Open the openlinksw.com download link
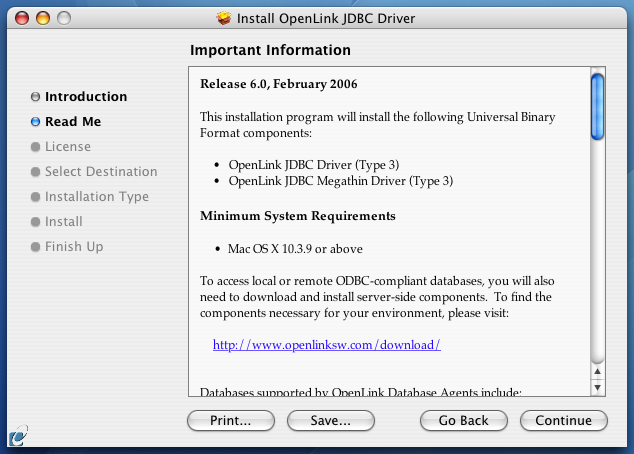Viewport: 634px width, 454px height. pos(327,345)
